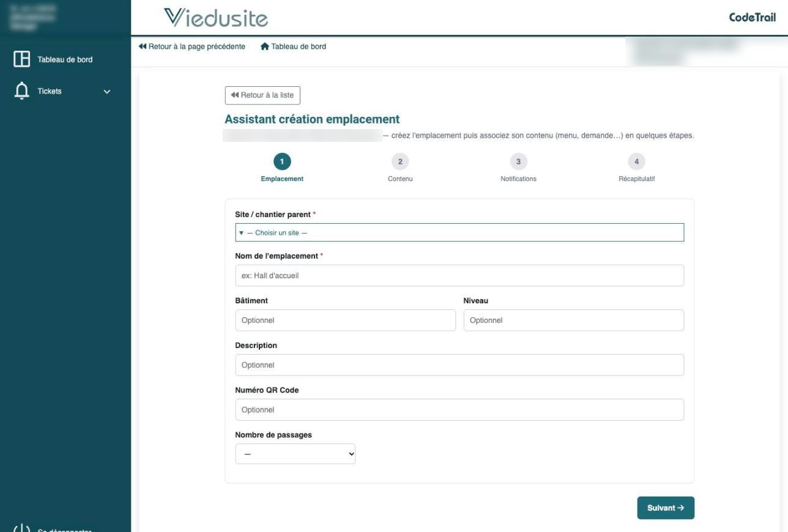Click the home icon beside Tableau de bord breadcrumb
788x532 pixels.
(x=265, y=46)
